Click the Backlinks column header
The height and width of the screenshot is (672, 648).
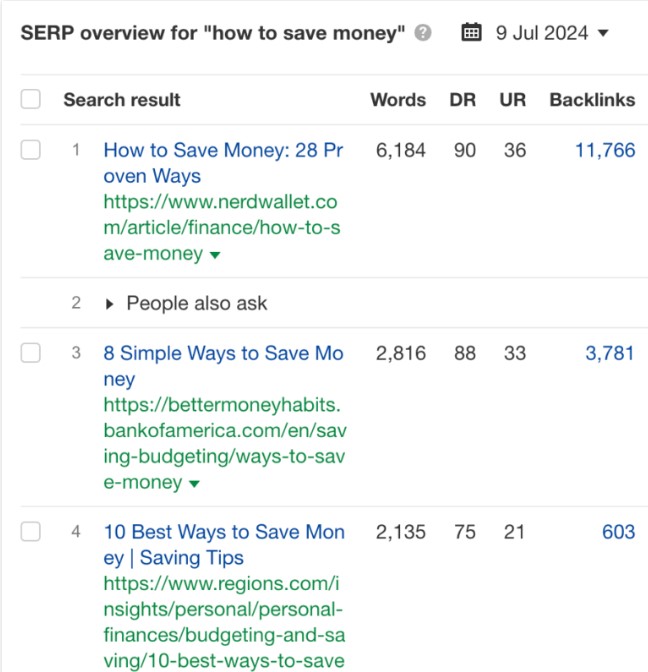click(592, 100)
